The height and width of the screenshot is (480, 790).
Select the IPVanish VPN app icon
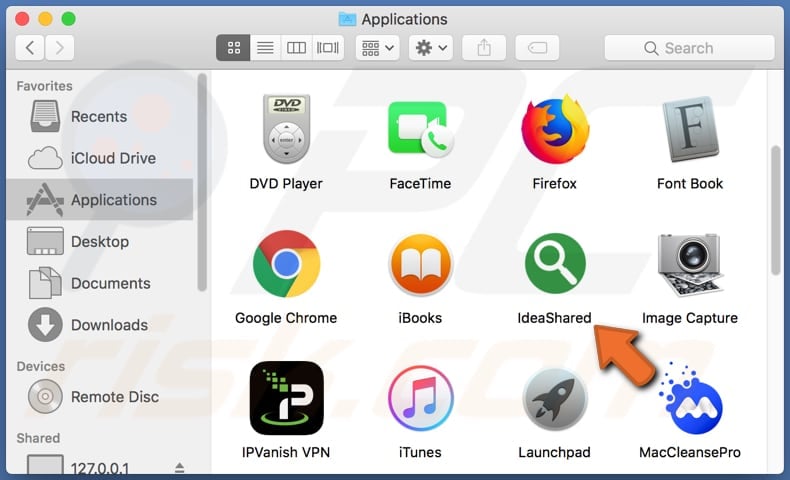(286, 398)
